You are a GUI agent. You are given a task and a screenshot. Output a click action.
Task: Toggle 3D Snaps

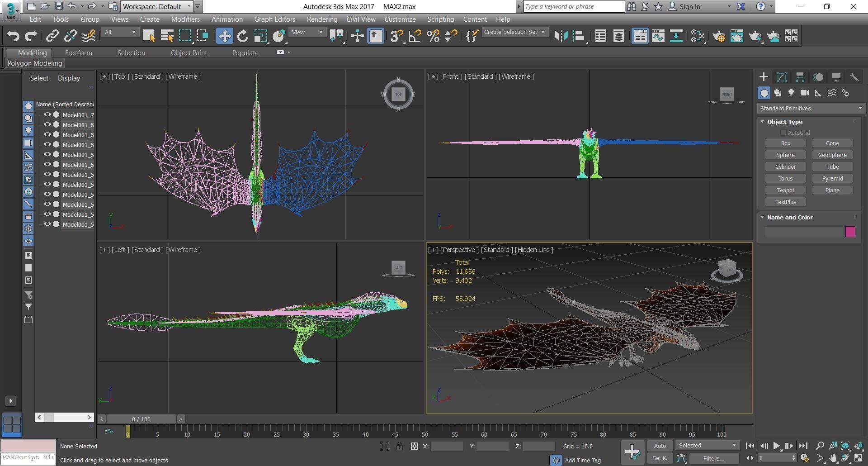pyautogui.click(x=396, y=36)
